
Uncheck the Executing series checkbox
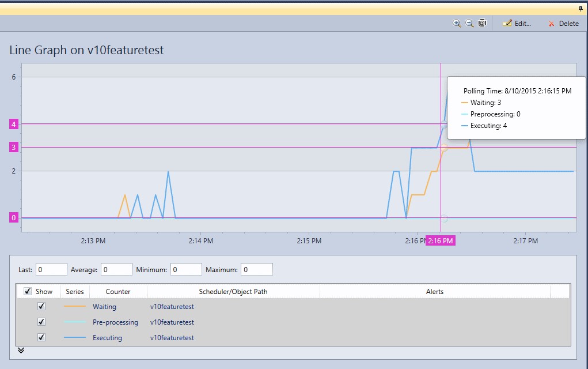coord(41,337)
